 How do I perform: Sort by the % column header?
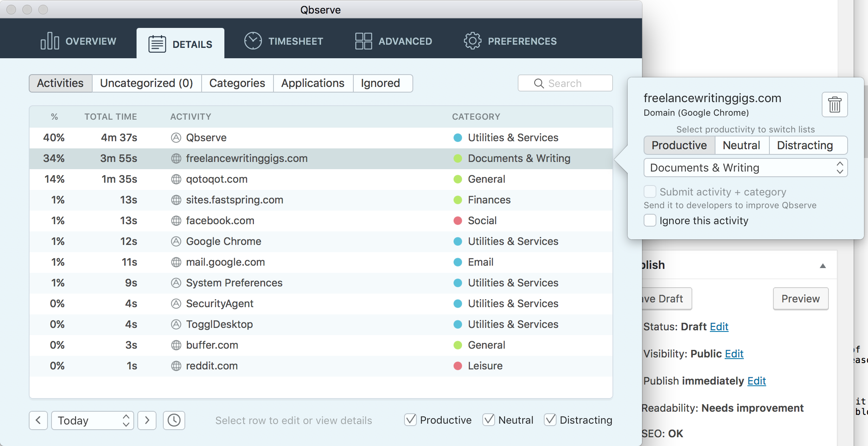(54, 116)
